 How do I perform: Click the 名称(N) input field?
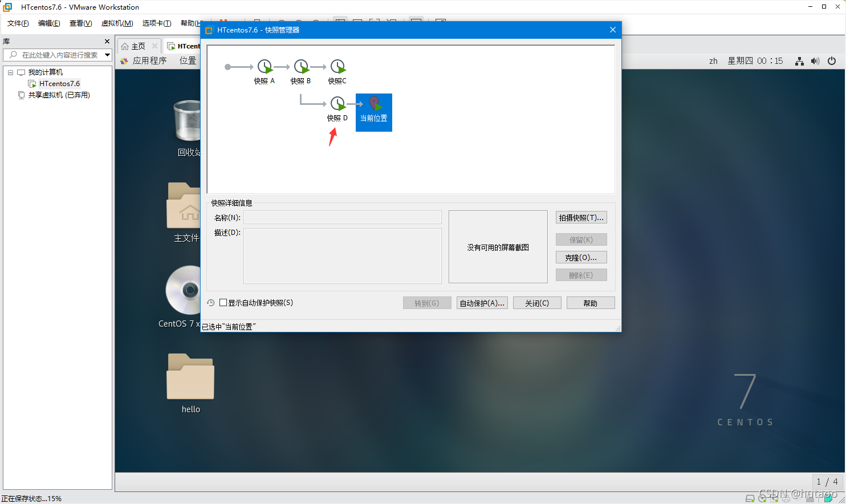coord(343,217)
